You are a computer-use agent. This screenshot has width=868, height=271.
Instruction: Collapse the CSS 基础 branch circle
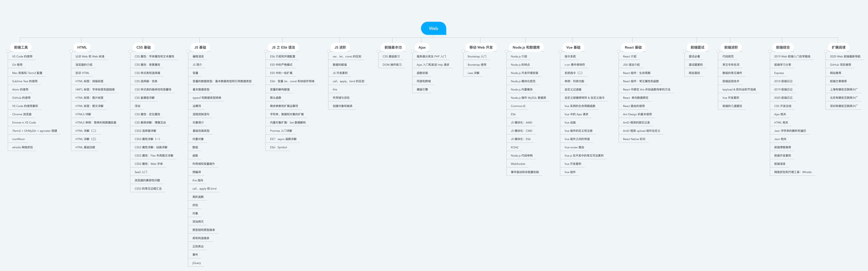point(130,51)
